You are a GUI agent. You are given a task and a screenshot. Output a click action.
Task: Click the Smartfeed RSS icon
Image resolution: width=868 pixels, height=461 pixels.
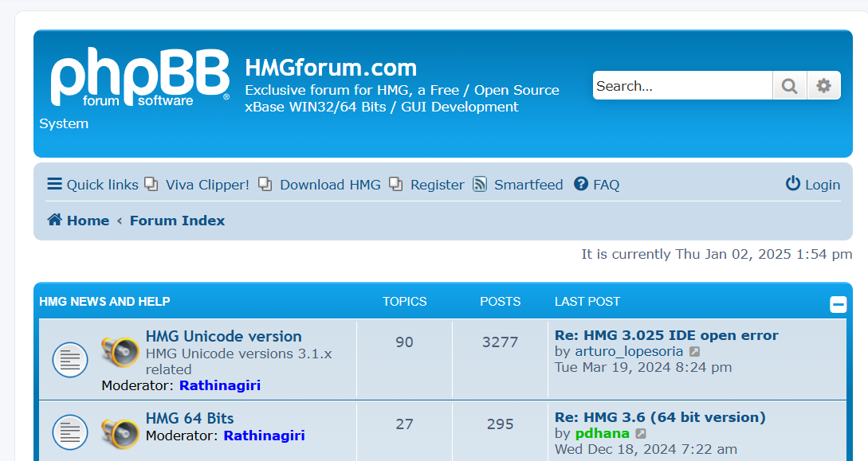(x=479, y=184)
